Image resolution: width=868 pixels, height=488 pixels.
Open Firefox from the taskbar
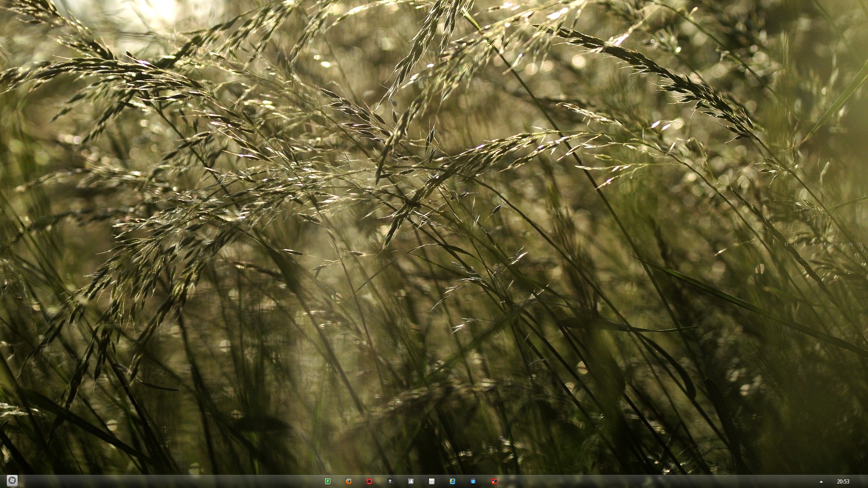tap(349, 481)
